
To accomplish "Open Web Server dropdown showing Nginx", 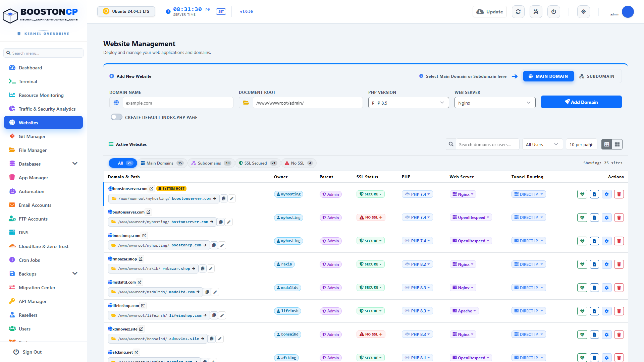I will (x=495, y=103).
